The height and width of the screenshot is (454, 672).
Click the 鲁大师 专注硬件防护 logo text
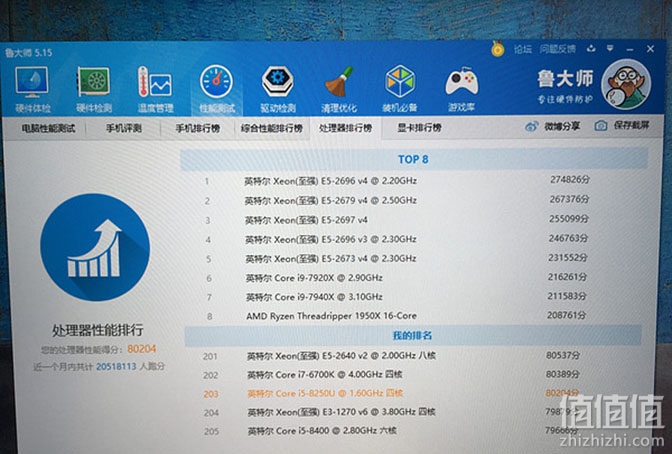coord(565,87)
